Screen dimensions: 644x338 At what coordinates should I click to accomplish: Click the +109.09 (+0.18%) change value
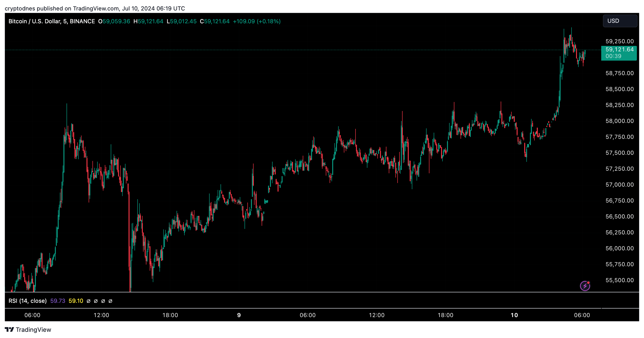click(256, 21)
